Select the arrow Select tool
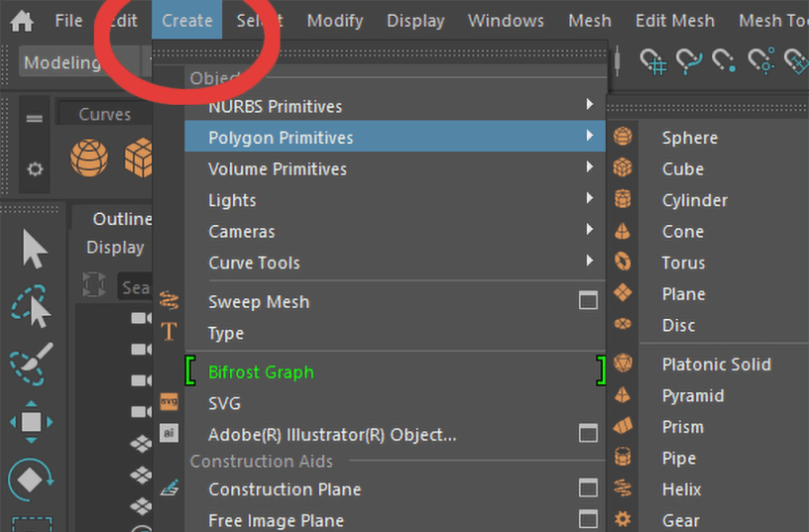This screenshot has width=809, height=532. click(x=34, y=250)
